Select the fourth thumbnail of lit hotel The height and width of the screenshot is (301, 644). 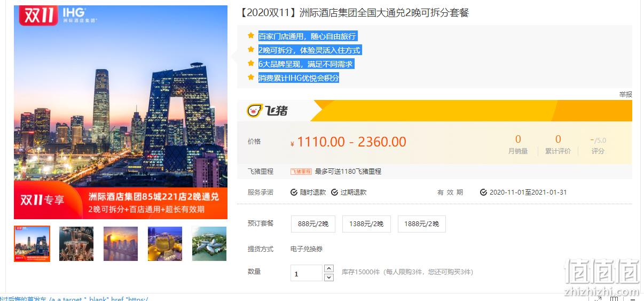click(165, 244)
